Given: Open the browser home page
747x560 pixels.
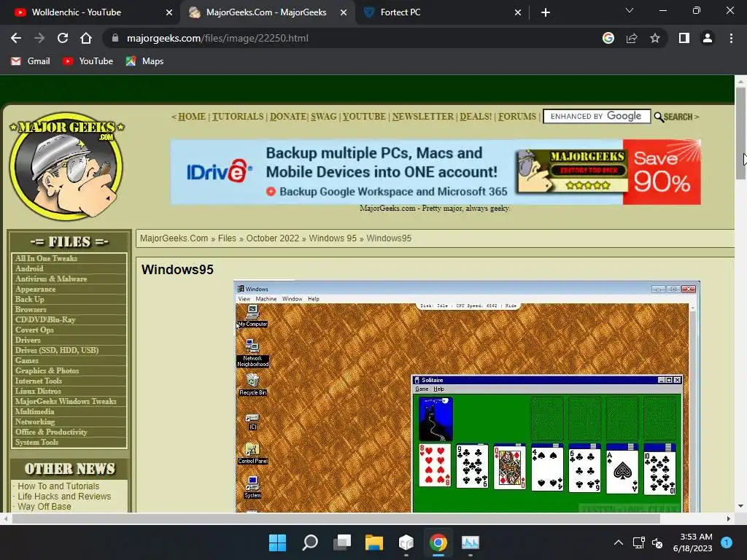Looking at the screenshot, I should 86,38.
